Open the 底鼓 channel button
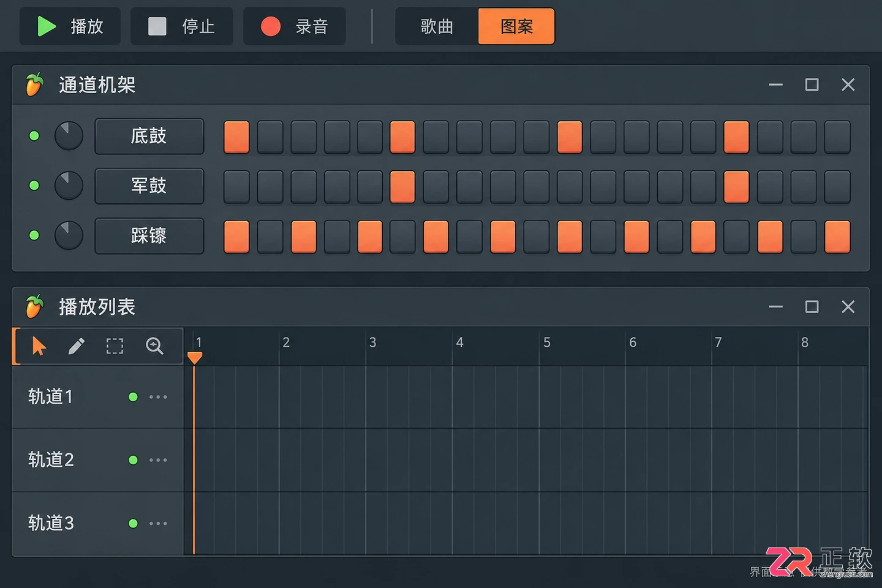This screenshot has height=588, width=882. coord(149,136)
